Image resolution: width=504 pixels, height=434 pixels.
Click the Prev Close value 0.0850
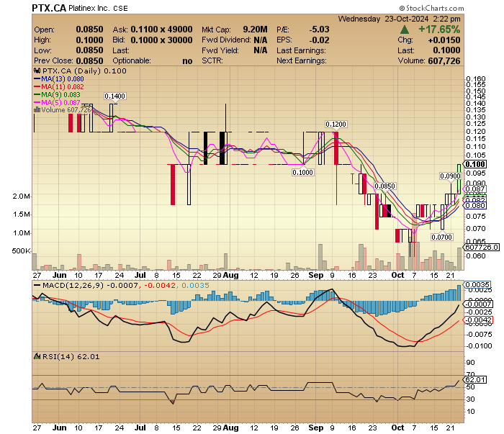[x=89, y=60]
